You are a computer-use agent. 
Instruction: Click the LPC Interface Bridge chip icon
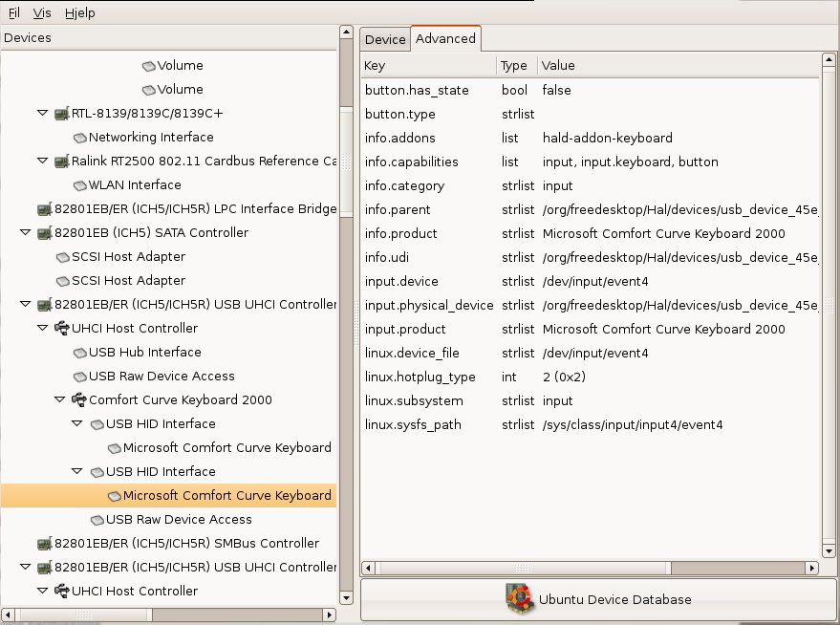coord(45,209)
